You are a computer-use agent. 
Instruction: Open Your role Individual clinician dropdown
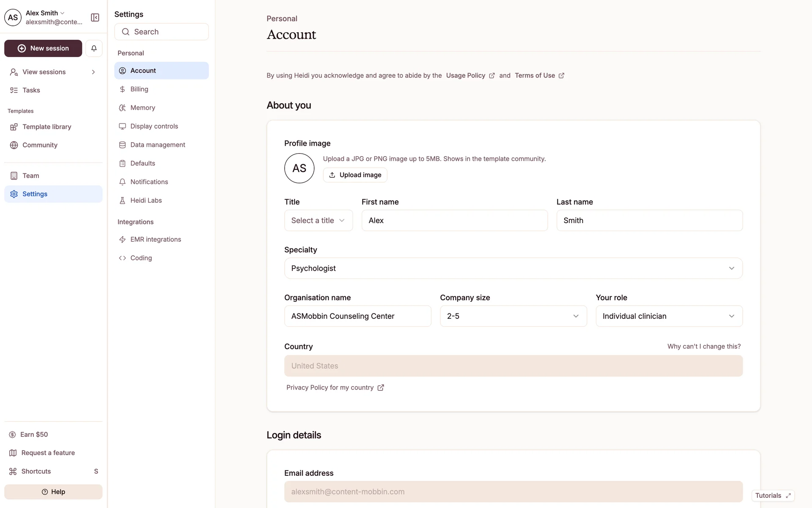point(669,316)
